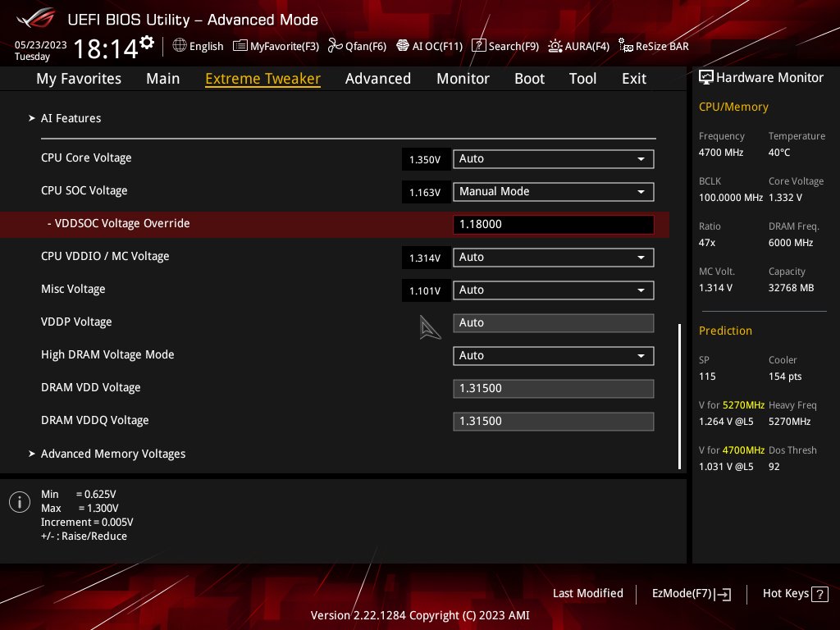Edit DRAM VDD Voltage value field
Viewport: 840px width, 630px height.
point(553,389)
